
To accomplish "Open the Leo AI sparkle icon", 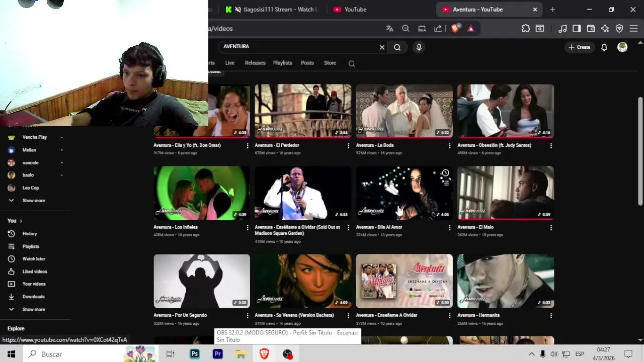I will point(605,29).
